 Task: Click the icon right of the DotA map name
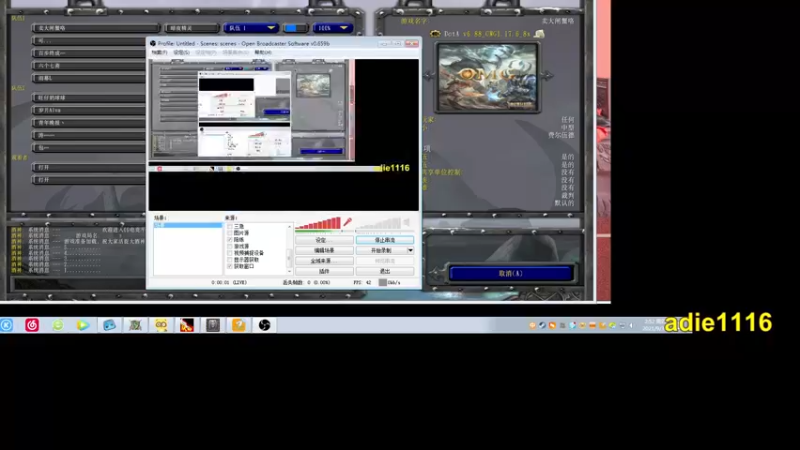(x=539, y=34)
